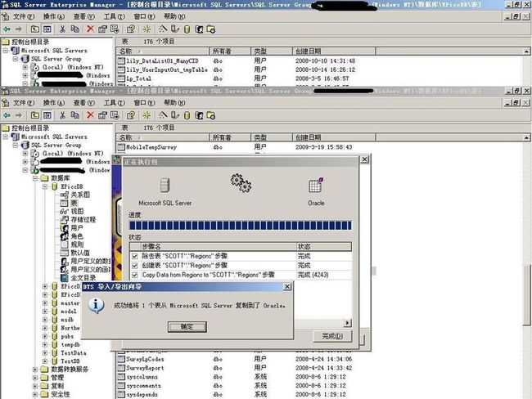Click the Back arrow in the lower window toolbar
The image size is (532, 399).
(x=7, y=115)
